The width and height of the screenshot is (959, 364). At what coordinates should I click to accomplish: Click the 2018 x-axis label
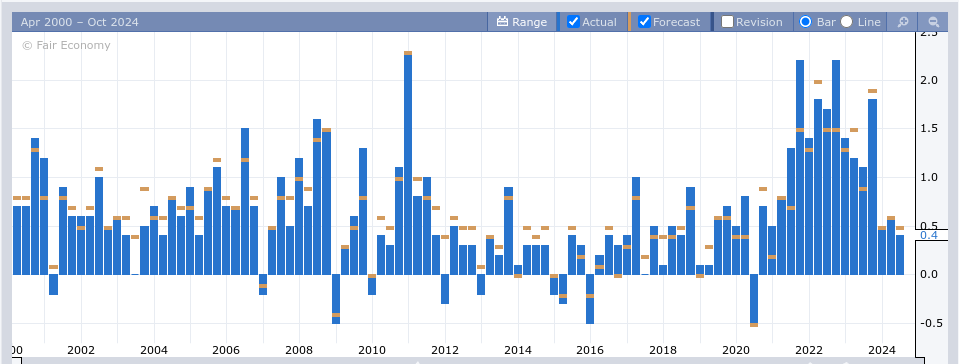pos(664,351)
